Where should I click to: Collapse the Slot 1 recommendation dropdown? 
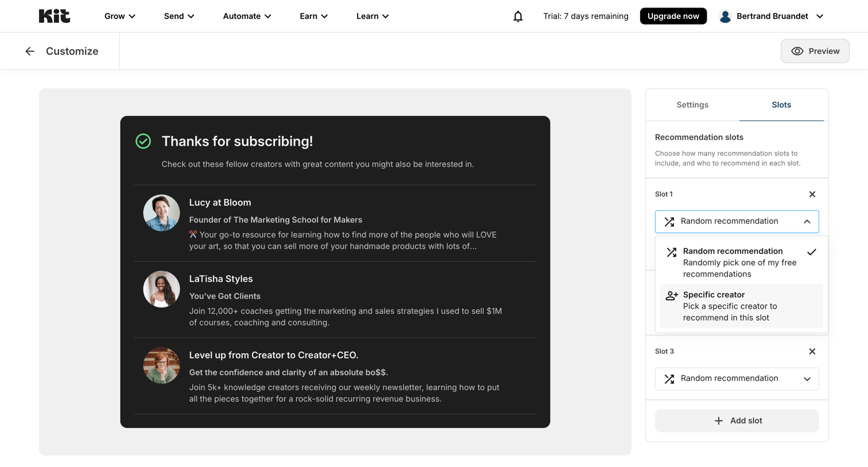[737, 221]
